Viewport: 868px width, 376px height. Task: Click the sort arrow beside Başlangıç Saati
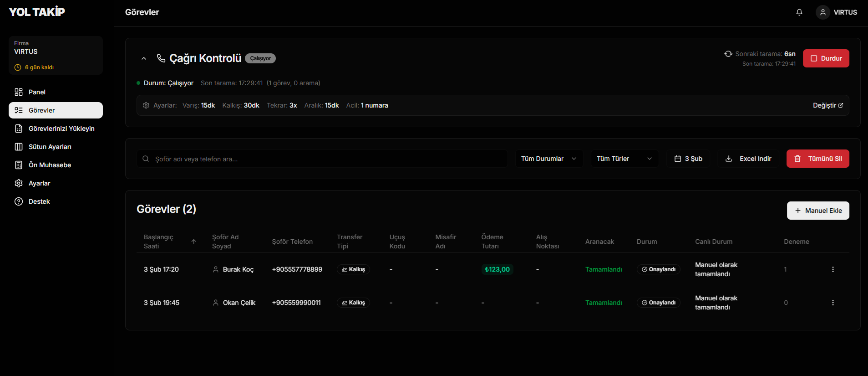[x=194, y=242]
